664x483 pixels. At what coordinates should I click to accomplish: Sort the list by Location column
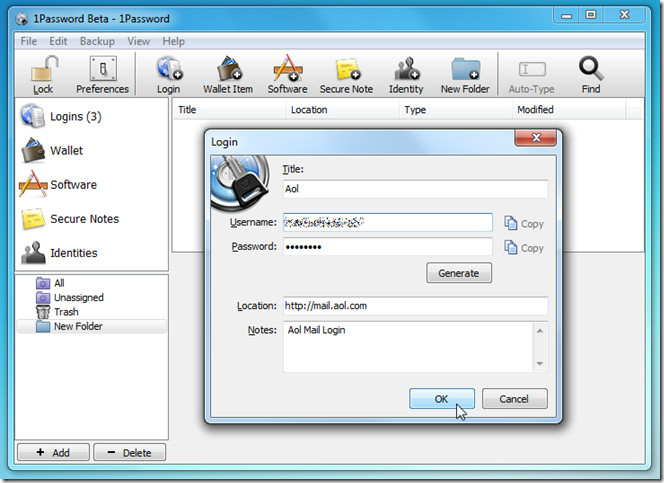point(343,110)
